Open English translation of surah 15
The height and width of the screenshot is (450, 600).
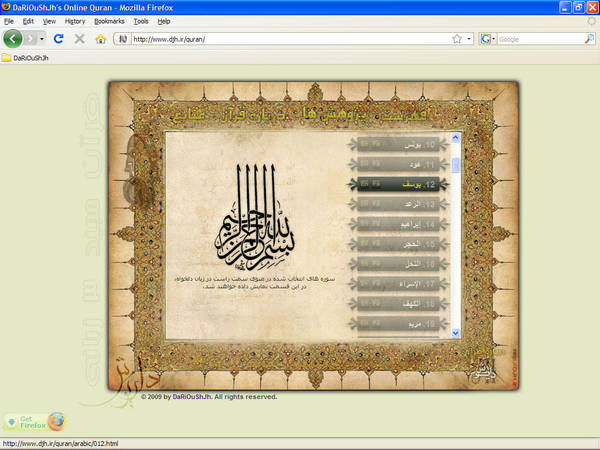tap(364, 243)
